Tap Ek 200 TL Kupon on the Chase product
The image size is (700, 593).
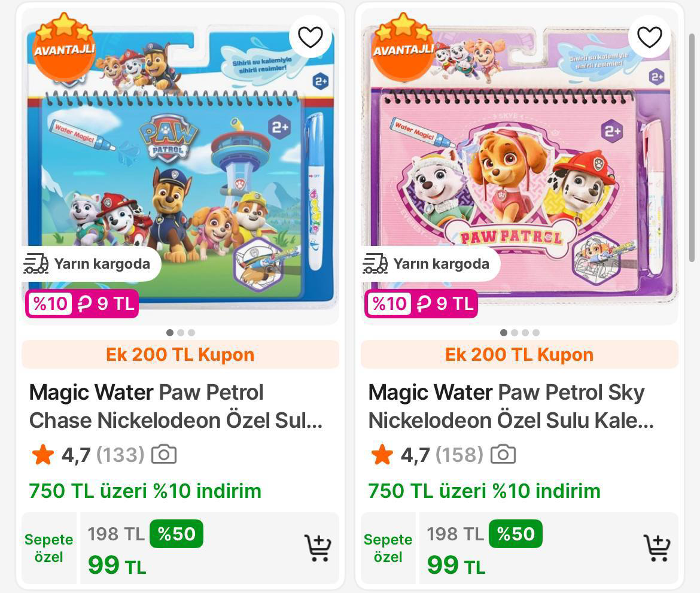(x=180, y=354)
